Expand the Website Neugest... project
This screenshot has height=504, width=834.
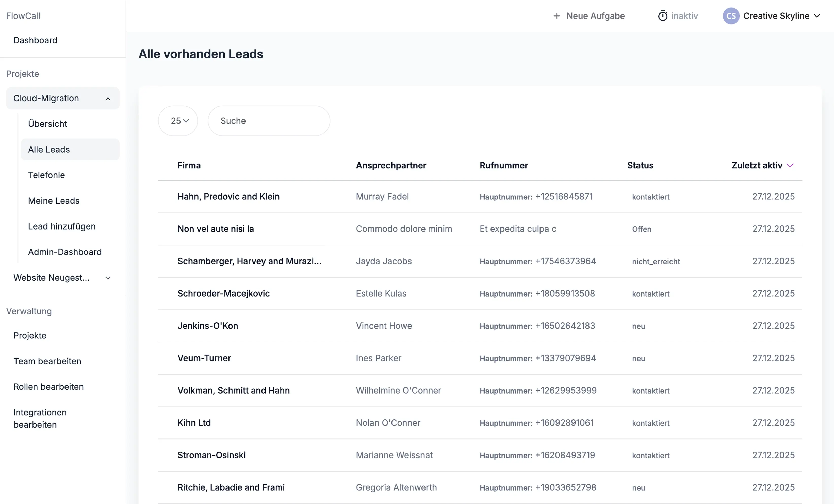point(108,278)
